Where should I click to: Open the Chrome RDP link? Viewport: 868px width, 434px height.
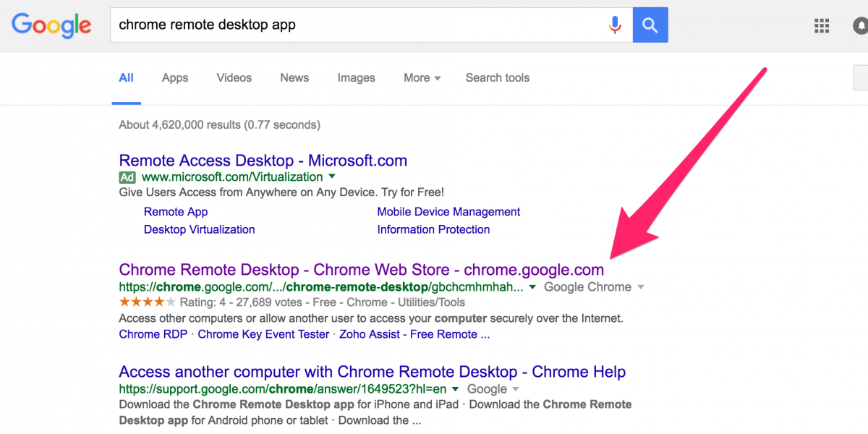(153, 334)
